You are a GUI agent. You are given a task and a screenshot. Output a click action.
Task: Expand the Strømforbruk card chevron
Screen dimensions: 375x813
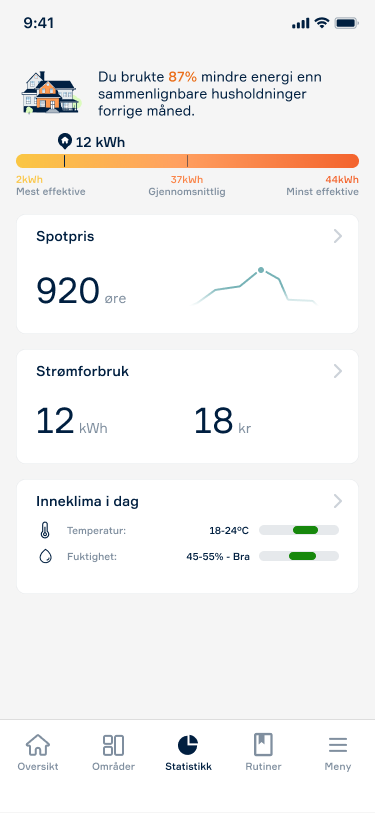[x=338, y=371]
